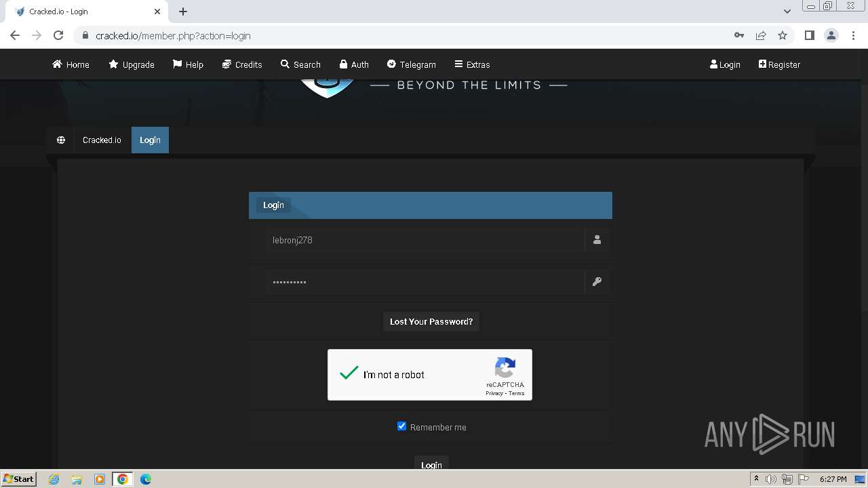Open Upgrade in the site navigation
This screenshot has height=488, width=868.
click(x=132, y=64)
